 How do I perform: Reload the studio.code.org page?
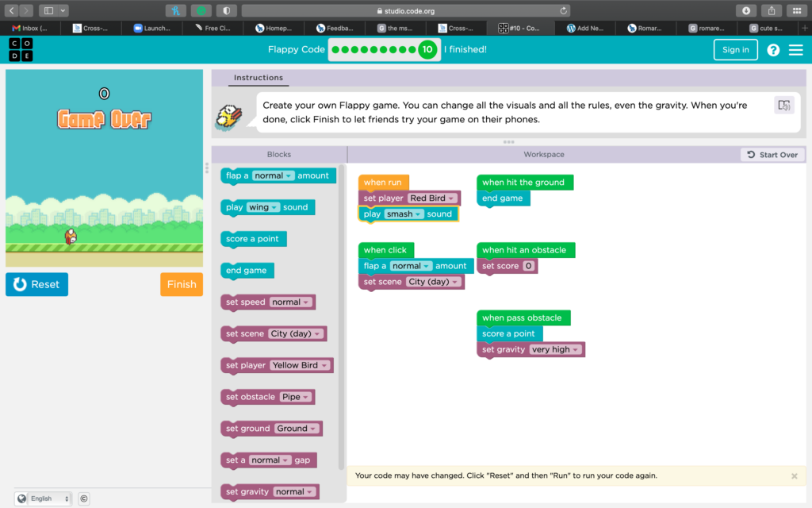(x=564, y=10)
